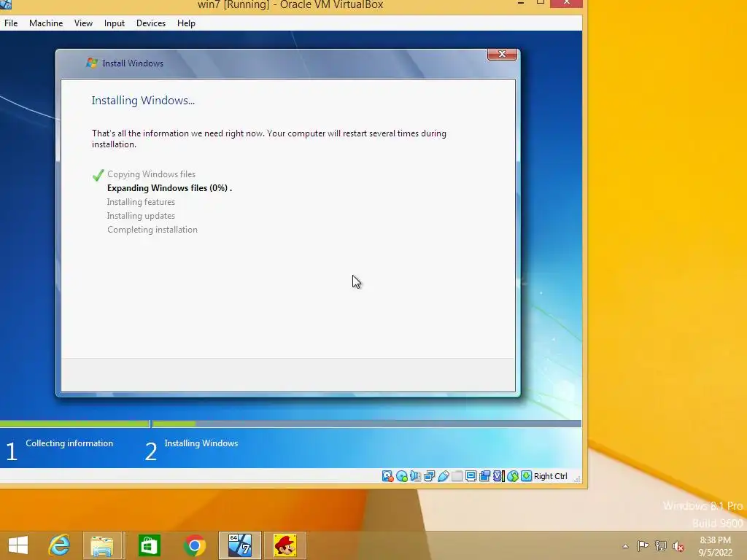The image size is (747, 560).
Task: Launch Google Chrome from the taskbar
Action: tap(194, 545)
